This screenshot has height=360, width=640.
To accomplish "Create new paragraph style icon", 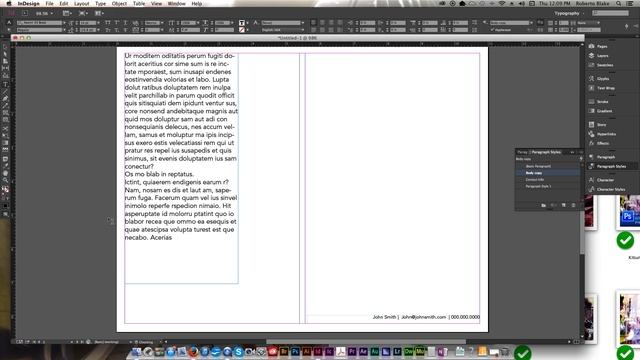I will 564,205.
